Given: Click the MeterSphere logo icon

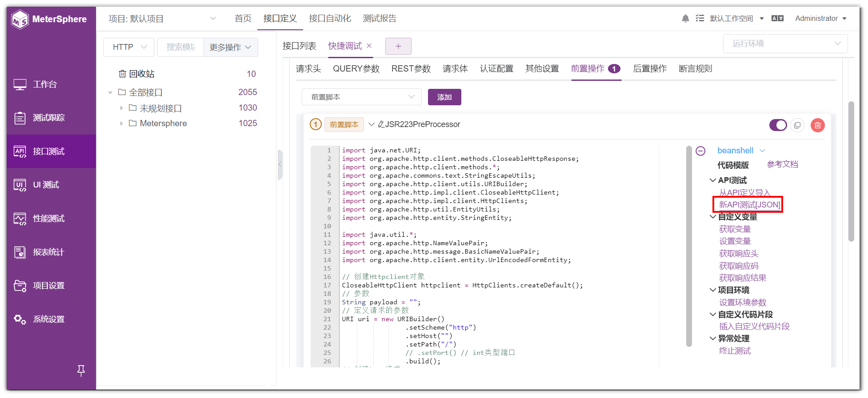Looking at the screenshot, I should (x=20, y=20).
